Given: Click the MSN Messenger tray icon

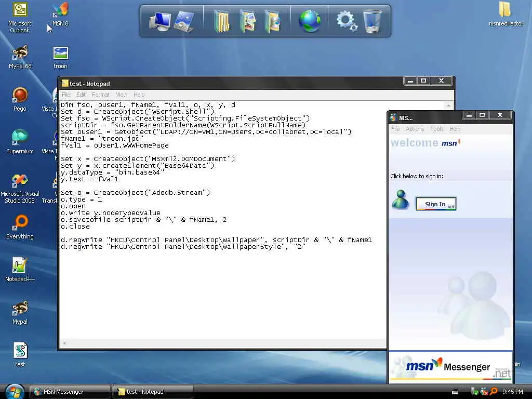Looking at the screenshot, I should 484,392.
